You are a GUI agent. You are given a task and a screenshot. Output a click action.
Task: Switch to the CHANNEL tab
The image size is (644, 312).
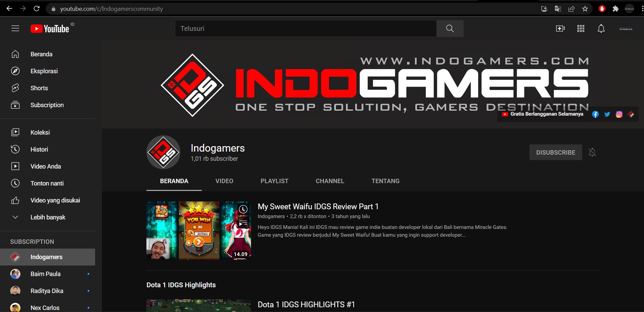330,181
